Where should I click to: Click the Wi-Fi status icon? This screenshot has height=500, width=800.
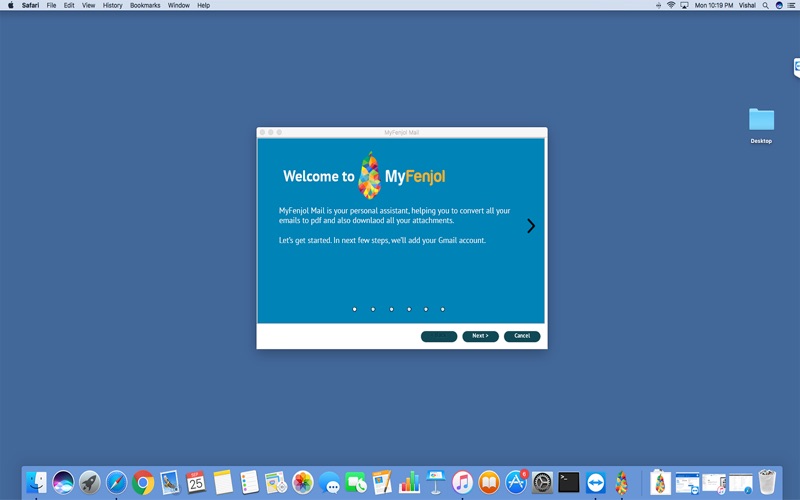click(x=671, y=5)
